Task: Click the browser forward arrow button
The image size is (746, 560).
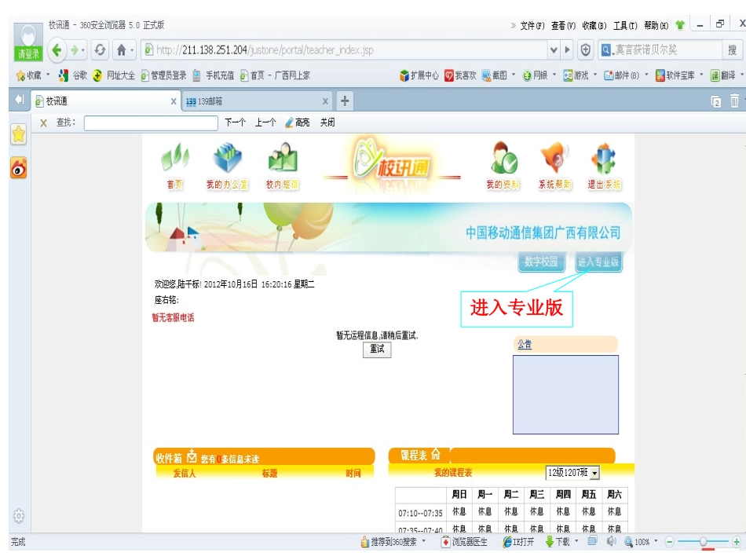Action: [75, 50]
